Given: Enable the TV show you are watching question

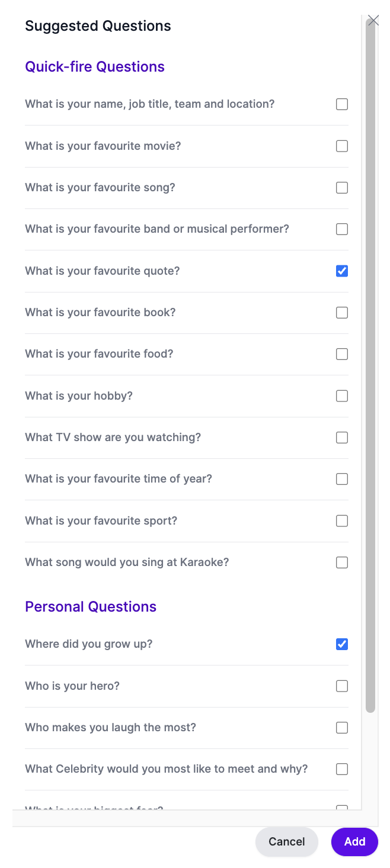Looking at the screenshot, I should click(342, 438).
